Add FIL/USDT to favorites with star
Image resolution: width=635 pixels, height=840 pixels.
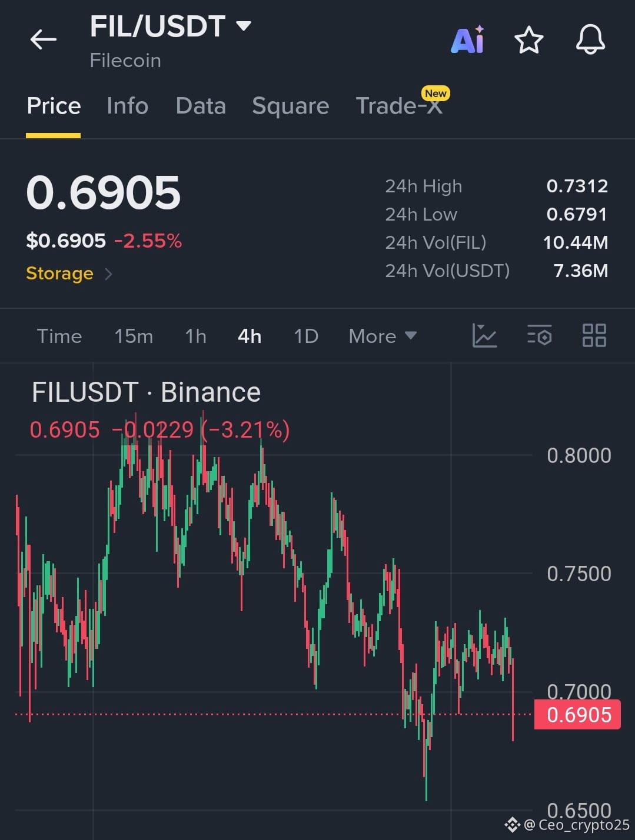pyautogui.click(x=528, y=40)
